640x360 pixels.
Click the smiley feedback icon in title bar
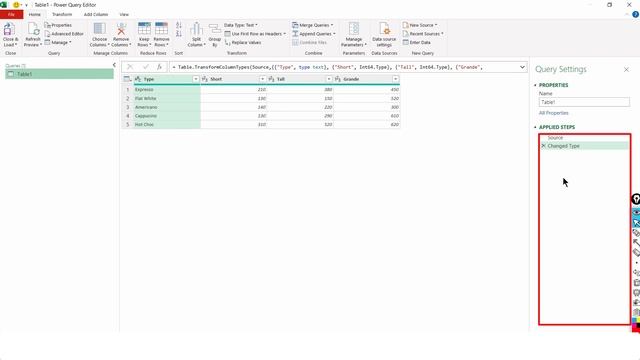click(x=16, y=5)
